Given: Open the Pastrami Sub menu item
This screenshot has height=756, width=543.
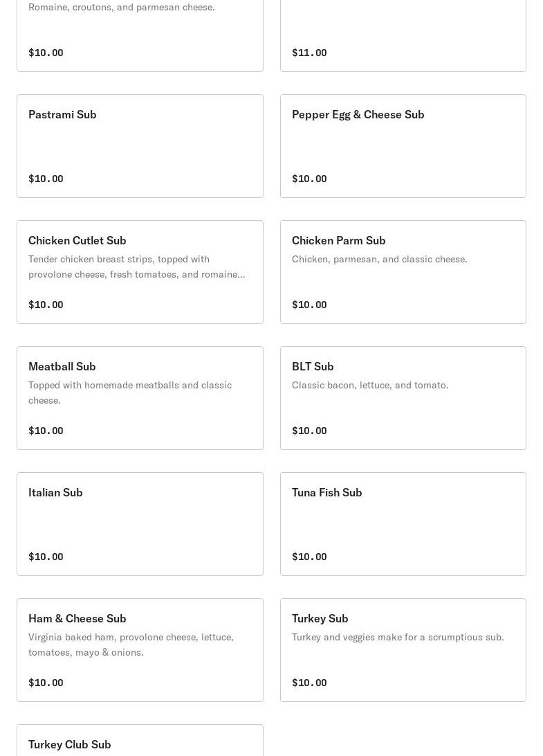Looking at the screenshot, I should click(x=140, y=146).
